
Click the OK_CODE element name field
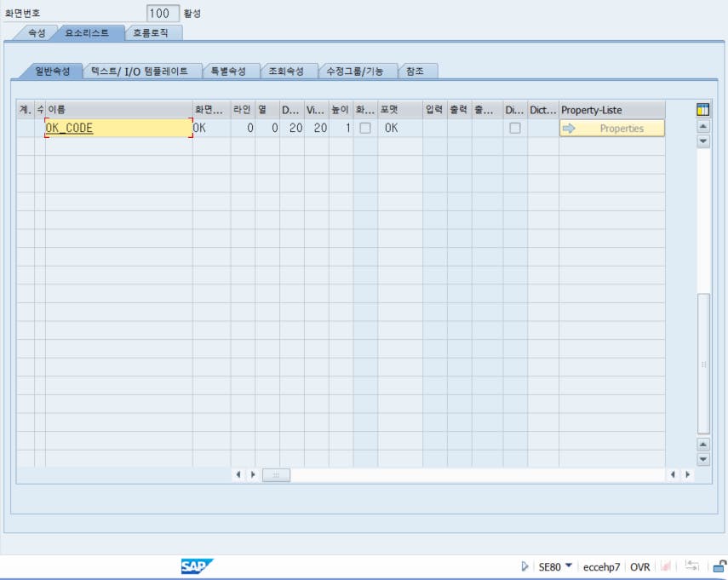(119, 128)
